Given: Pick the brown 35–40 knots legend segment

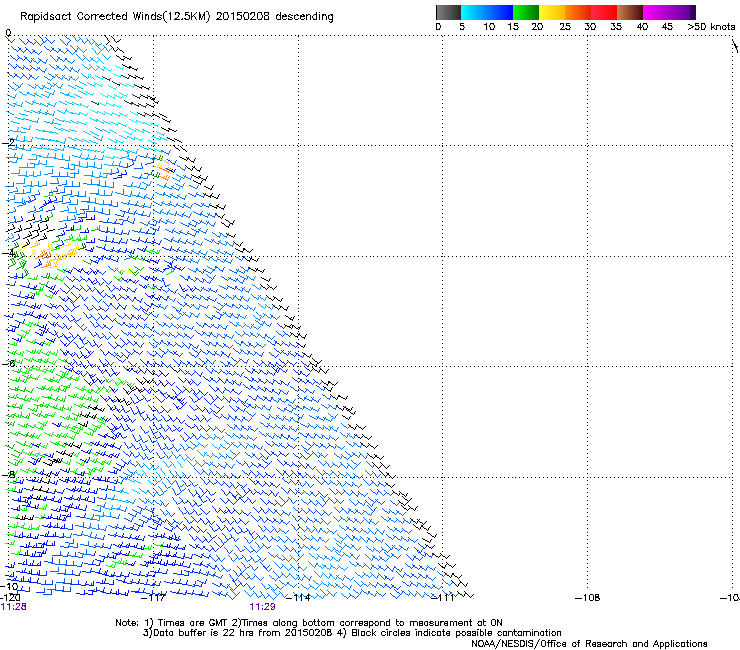Looking at the screenshot, I should [630, 12].
